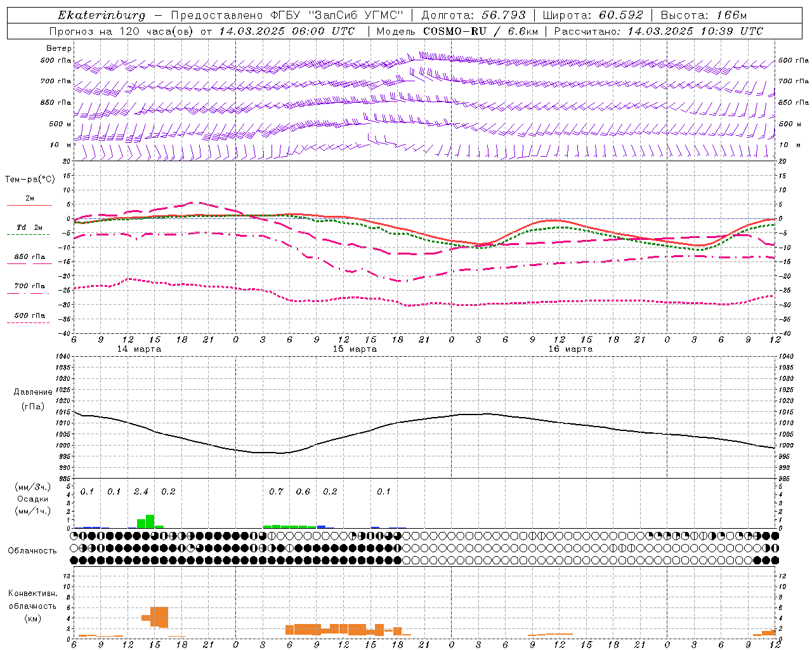
Task: Click the 2.4 precipitation total value
Action: tap(141, 492)
